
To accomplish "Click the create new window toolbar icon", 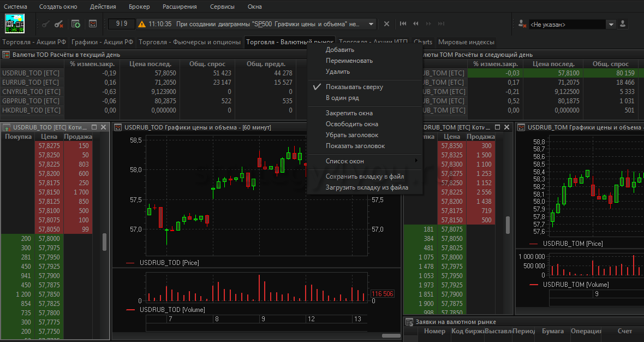I will 76,24.
